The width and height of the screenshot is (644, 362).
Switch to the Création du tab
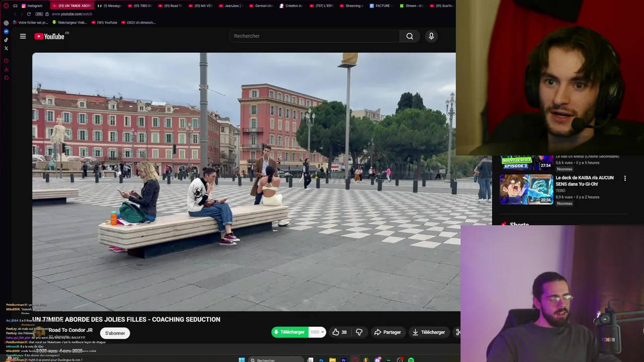click(x=291, y=6)
